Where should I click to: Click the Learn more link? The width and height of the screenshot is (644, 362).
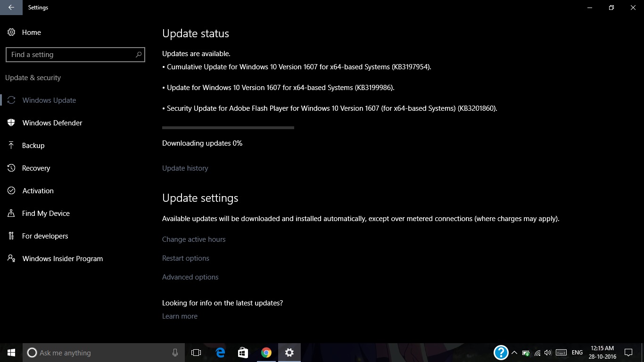coord(180,316)
